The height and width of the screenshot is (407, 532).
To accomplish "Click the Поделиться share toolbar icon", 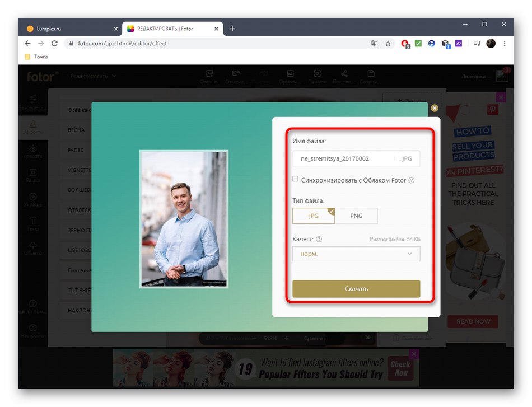I will (x=344, y=77).
